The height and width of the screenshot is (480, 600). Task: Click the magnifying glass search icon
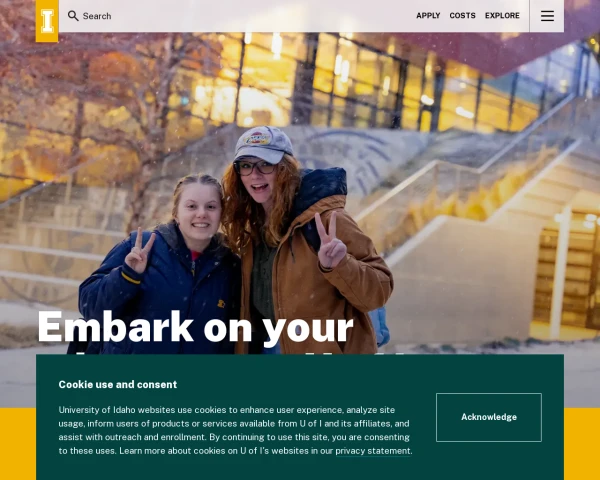click(x=73, y=16)
